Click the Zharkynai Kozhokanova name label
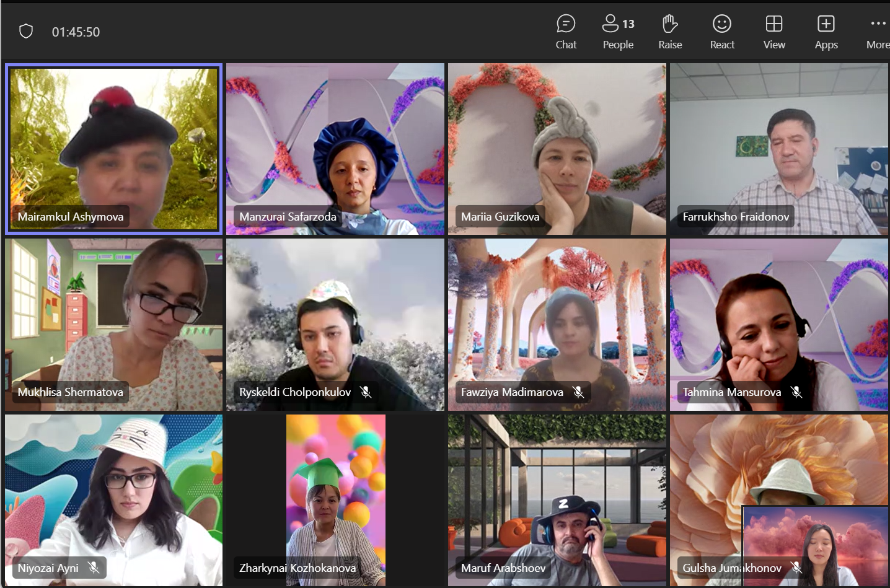Screen dimensions: 890x588 pos(297,568)
